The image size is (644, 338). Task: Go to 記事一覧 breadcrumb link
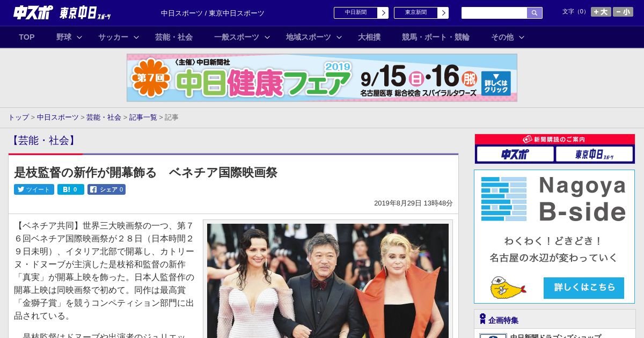click(143, 117)
